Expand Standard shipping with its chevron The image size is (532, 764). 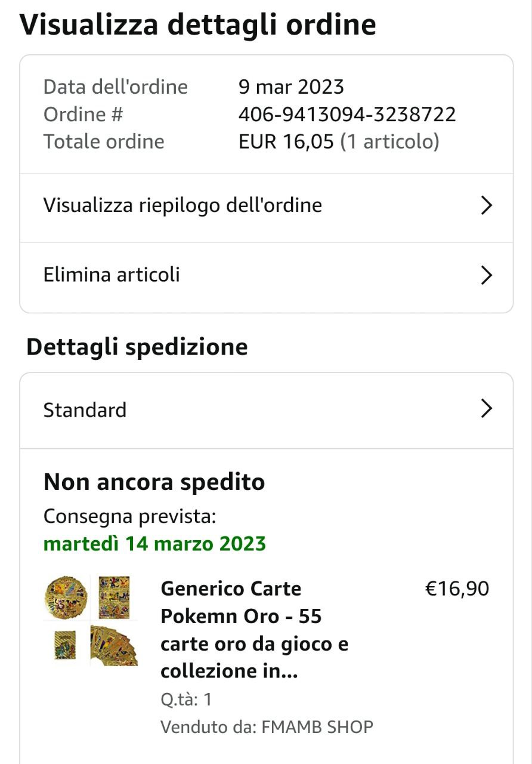487,409
